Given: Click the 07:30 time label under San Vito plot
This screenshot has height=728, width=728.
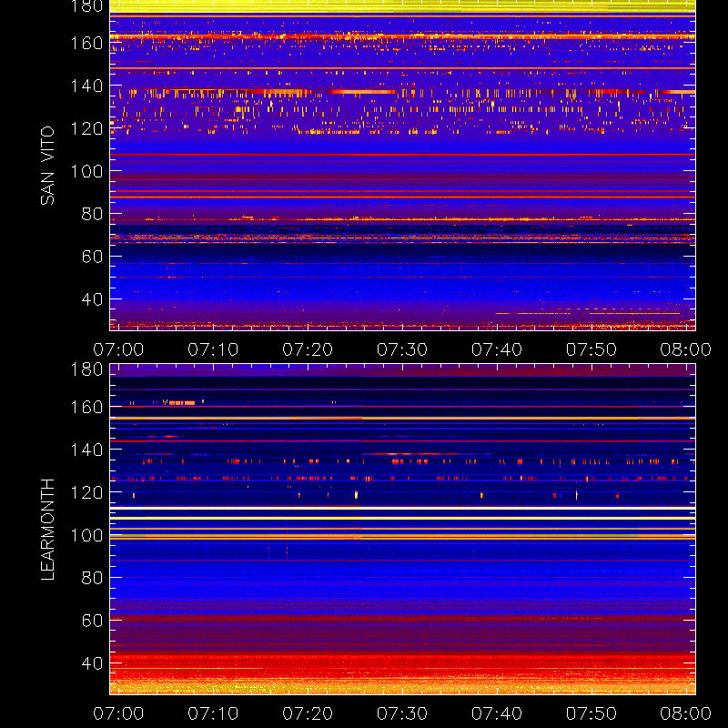Looking at the screenshot, I should click(402, 349).
